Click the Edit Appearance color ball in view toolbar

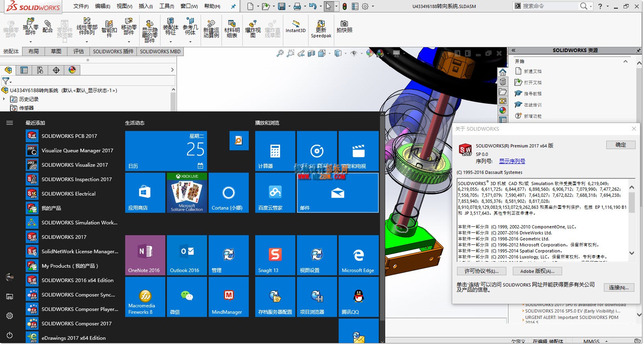[x=370, y=53]
